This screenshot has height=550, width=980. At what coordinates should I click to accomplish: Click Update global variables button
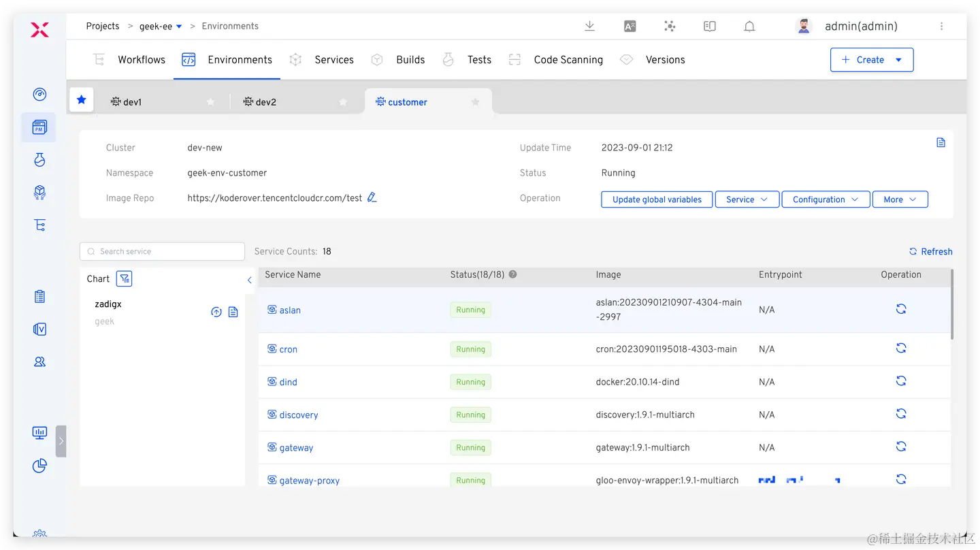tap(657, 199)
